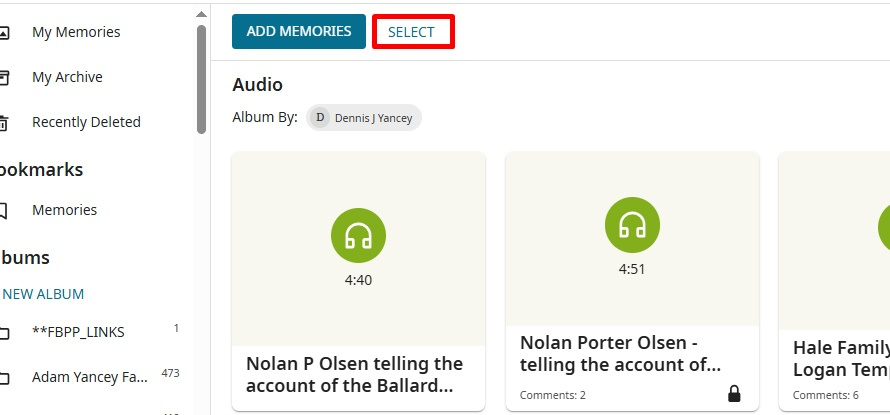Click the lock icon on Nolan Porter Olsen card
This screenshot has width=890, height=415.
pyautogui.click(x=734, y=394)
